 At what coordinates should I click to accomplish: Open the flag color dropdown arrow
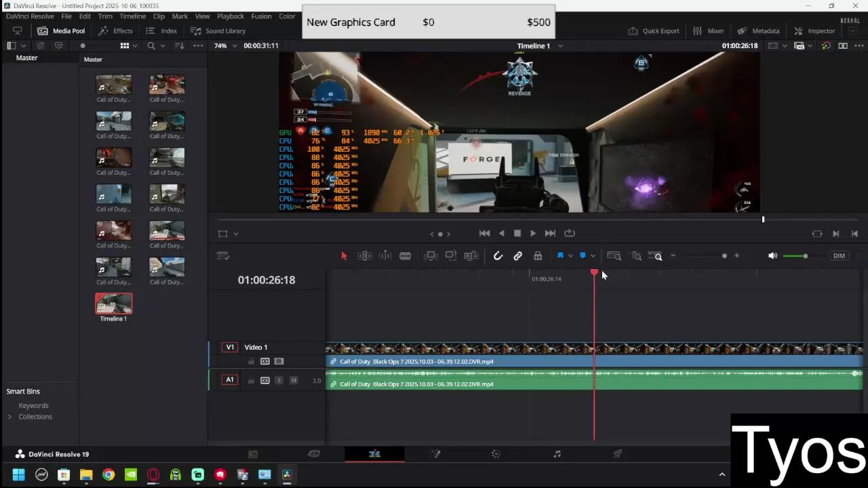point(570,256)
